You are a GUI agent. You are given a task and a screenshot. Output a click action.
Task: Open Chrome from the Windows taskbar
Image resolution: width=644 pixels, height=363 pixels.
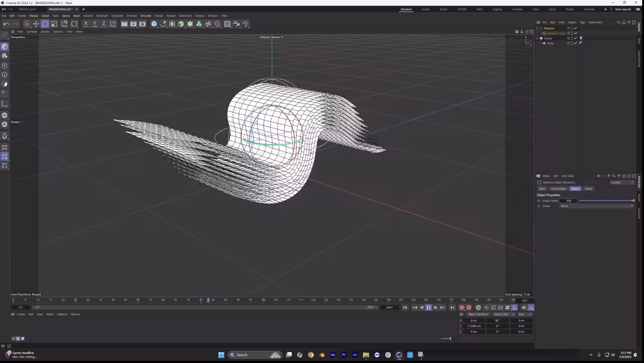click(x=311, y=355)
